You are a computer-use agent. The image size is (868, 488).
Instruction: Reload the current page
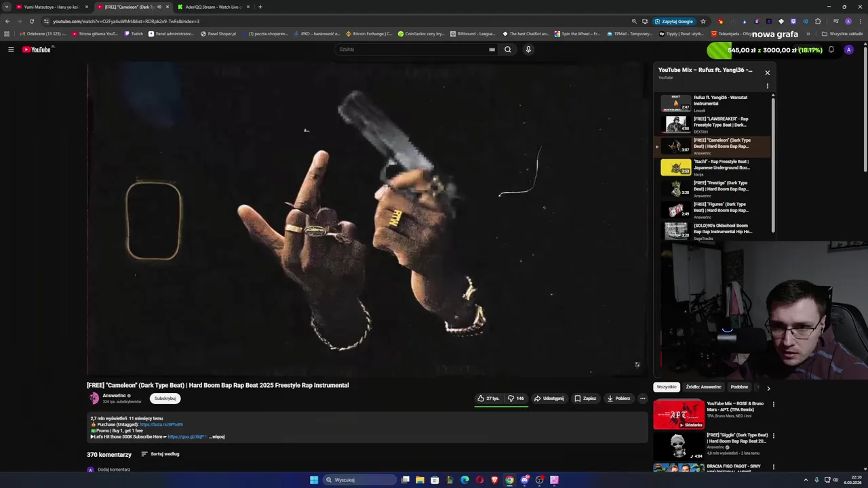pyautogui.click(x=32, y=21)
